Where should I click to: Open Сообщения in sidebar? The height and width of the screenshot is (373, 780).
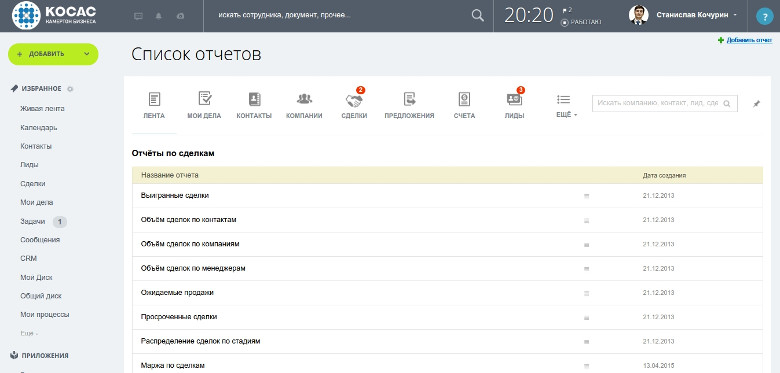pyautogui.click(x=40, y=240)
